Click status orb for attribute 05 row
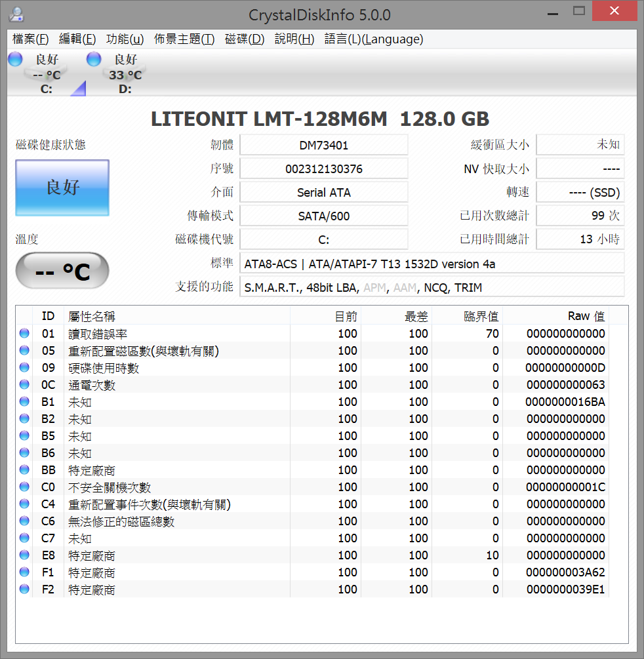 click(24, 351)
